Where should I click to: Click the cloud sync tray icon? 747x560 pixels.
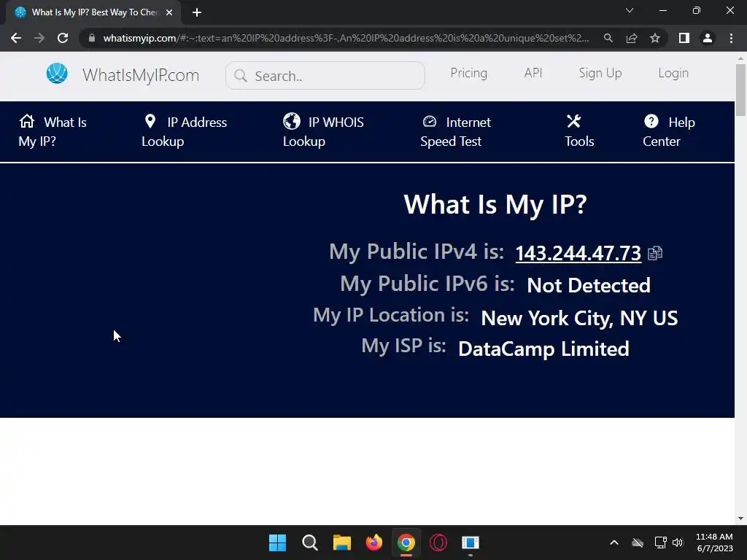click(x=638, y=542)
